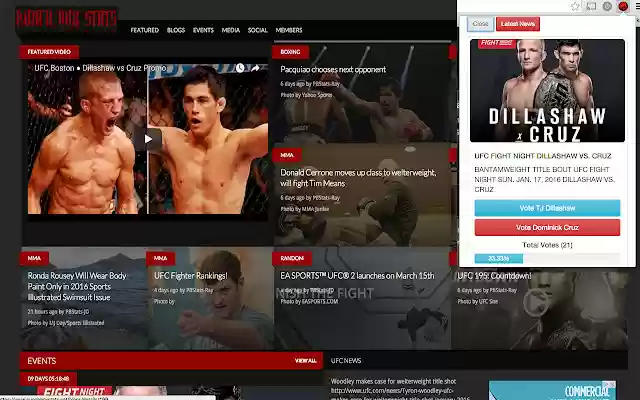Open 'UFC 195: Countdown!' article
Image resolution: width=640 pixels, height=400 pixels.
[x=494, y=276]
